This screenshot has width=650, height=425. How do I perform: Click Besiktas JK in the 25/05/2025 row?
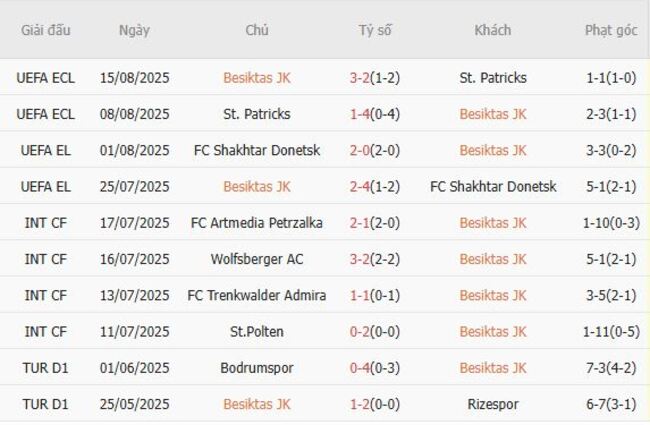pos(257,404)
